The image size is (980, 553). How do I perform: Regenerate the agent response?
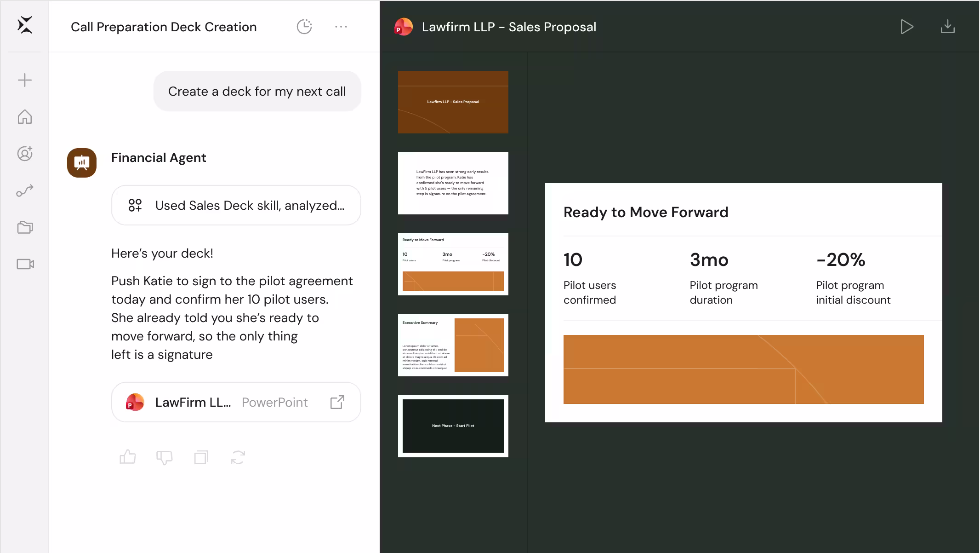coord(238,457)
